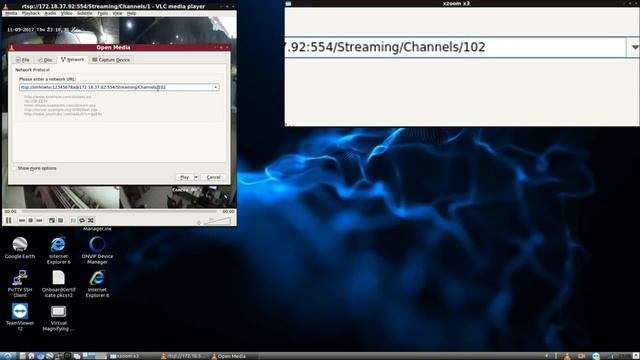The image size is (640, 360).
Task: Open ONVIF Device Manager desktop icon
Action: tap(97, 250)
